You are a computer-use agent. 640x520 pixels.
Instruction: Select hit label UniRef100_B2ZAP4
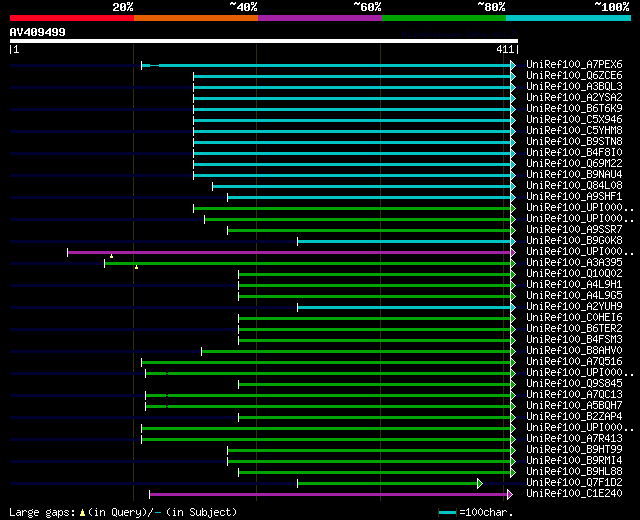click(574, 417)
